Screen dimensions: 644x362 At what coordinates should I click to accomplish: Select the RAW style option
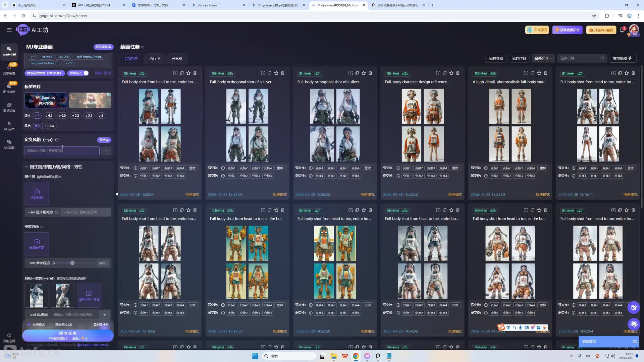pyautogui.click(x=51, y=126)
